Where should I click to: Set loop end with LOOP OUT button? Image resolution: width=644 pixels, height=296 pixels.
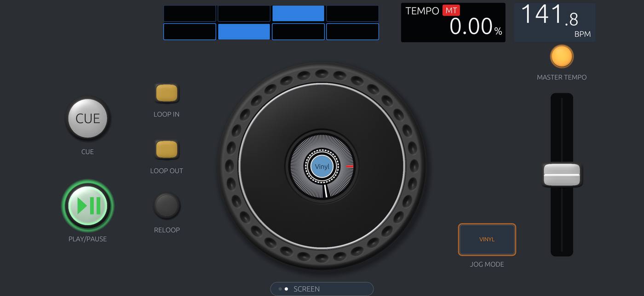click(167, 150)
